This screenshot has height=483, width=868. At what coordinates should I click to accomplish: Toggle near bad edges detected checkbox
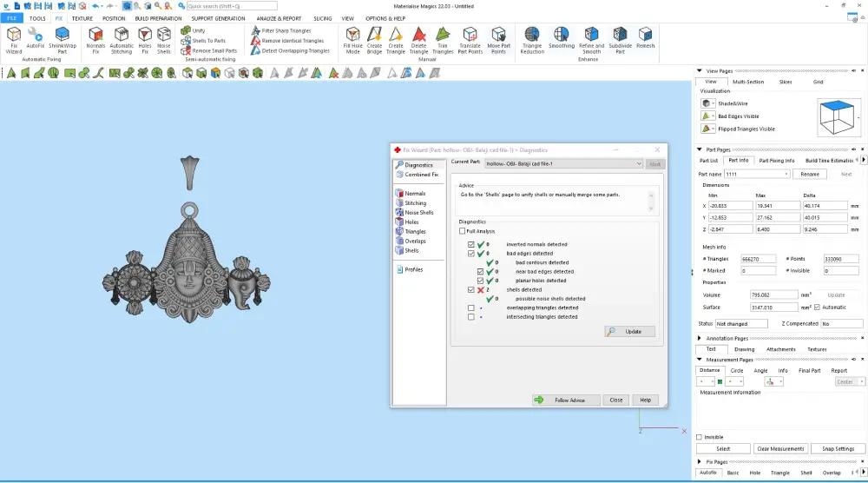(481, 271)
